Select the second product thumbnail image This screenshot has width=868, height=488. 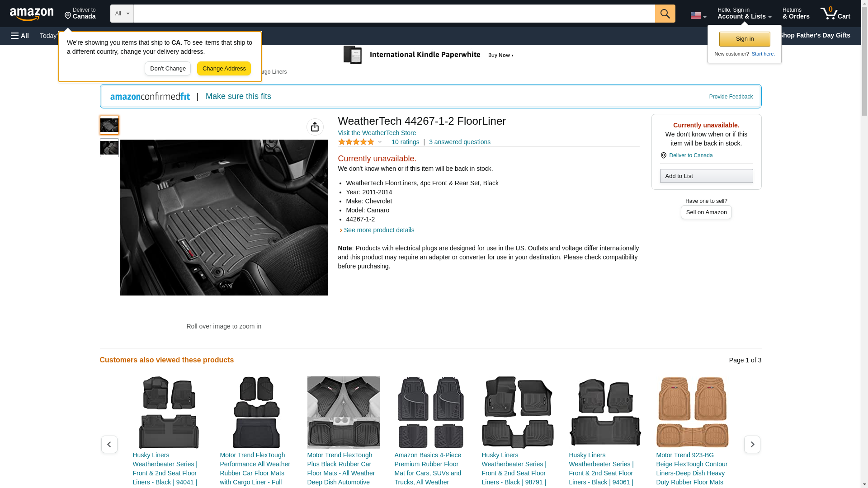[x=109, y=148]
